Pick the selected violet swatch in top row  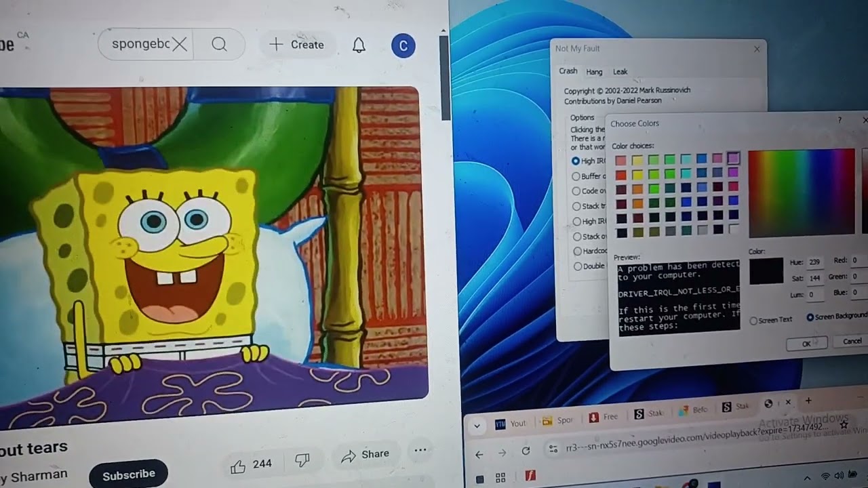click(x=733, y=158)
